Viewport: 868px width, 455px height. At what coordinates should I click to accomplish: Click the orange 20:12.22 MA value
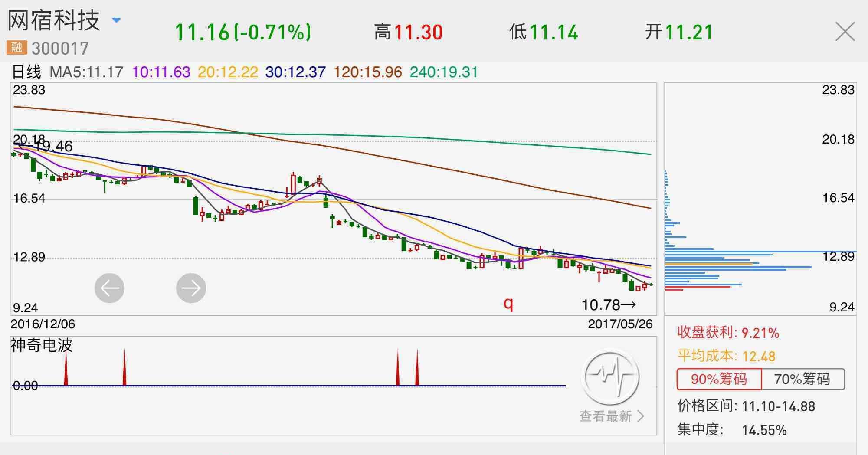click(228, 72)
